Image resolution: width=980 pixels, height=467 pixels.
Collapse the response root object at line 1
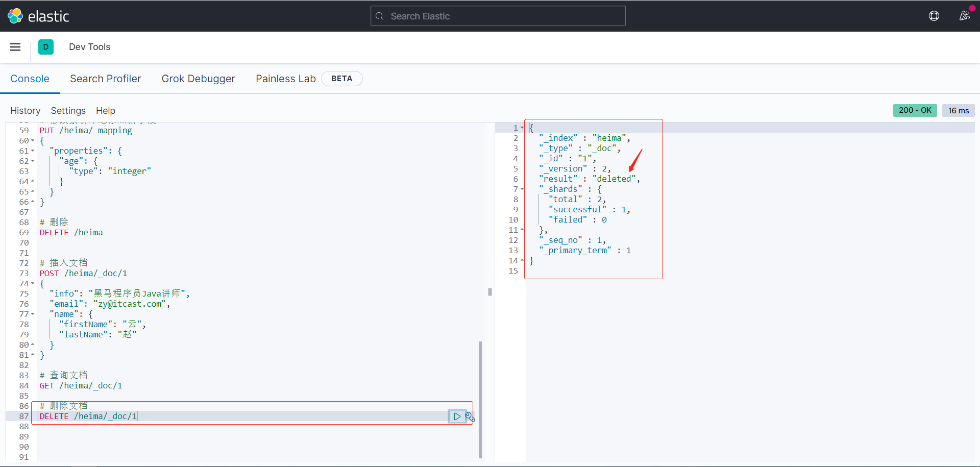tap(522, 128)
